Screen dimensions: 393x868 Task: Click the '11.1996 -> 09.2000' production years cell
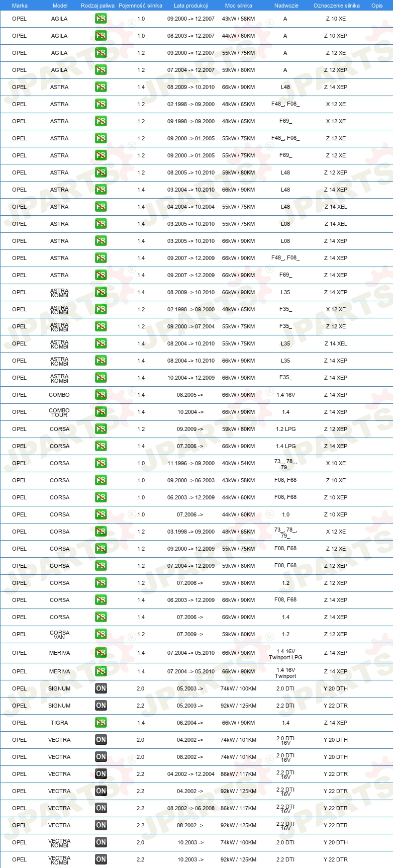[191, 463]
